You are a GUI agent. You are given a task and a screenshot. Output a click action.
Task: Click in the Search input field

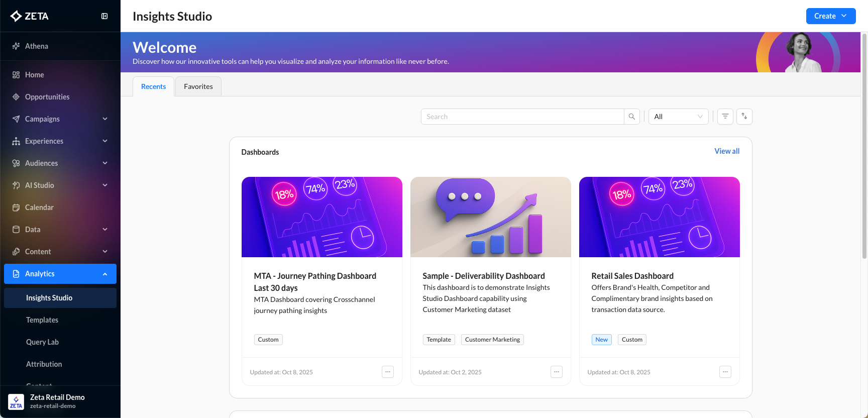point(522,117)
